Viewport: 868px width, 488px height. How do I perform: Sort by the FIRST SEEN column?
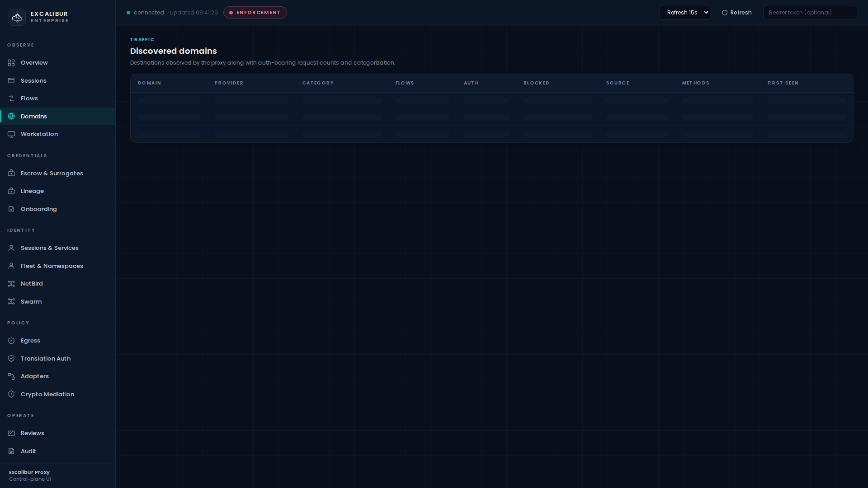(x=783, y=83)
